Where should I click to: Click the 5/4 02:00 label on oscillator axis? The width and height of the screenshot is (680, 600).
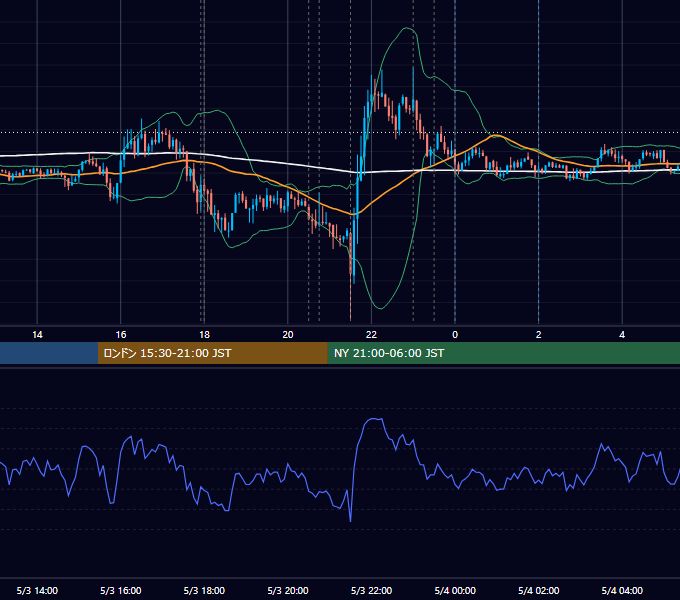tap(539, 590)
